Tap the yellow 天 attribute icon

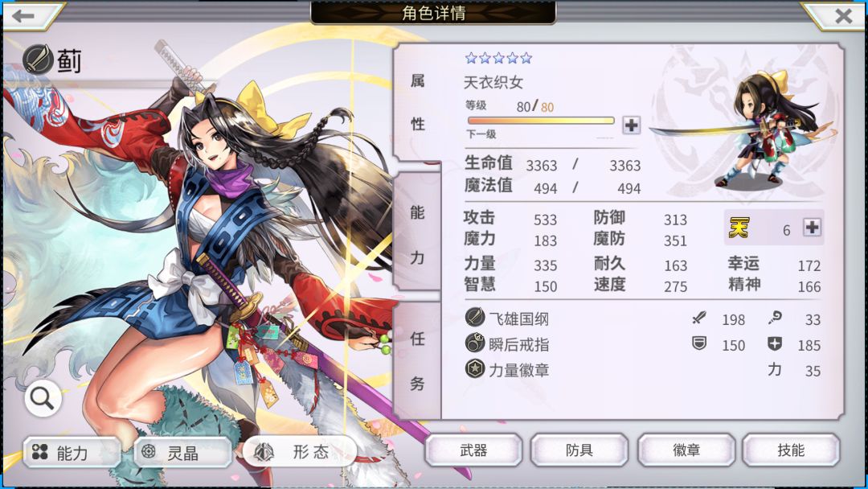point(739,228)
